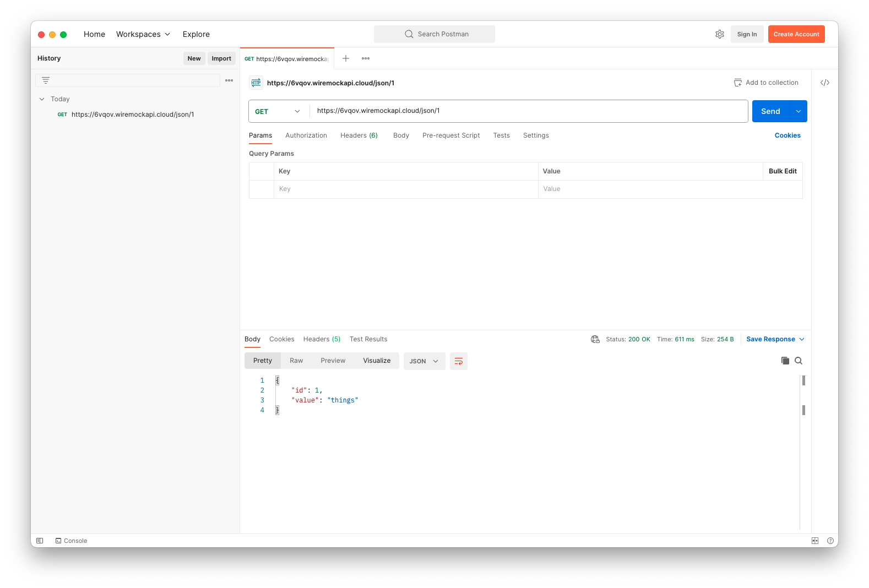Open the Explore page
This screenshot has width=869, height=588.
196,34
